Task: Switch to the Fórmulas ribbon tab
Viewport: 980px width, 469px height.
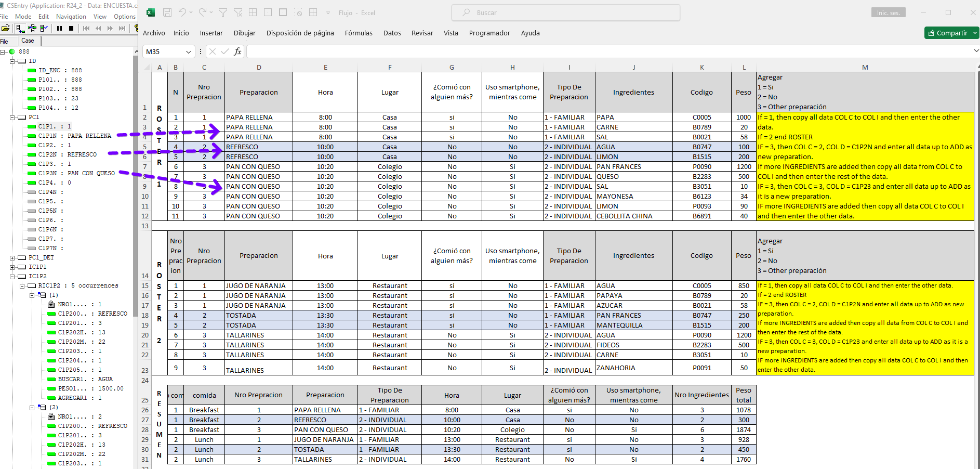Action: (x=359, y=33)
